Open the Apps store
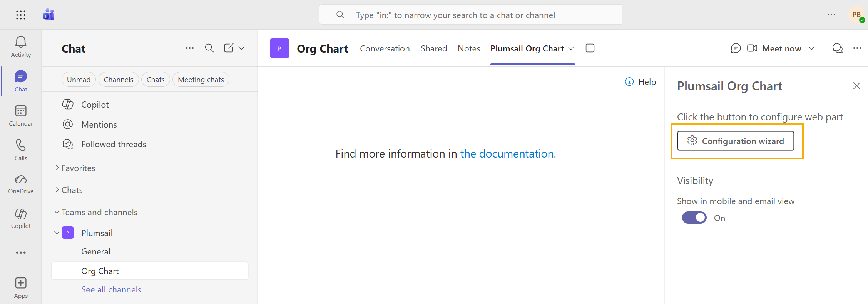Viewport: 868px width, 304px height. [21, 288]
